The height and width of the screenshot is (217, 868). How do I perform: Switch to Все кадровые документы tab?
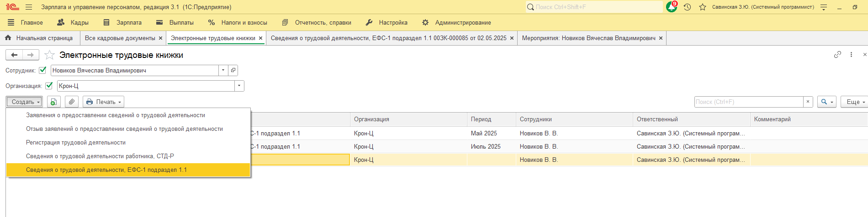[120, 38]
